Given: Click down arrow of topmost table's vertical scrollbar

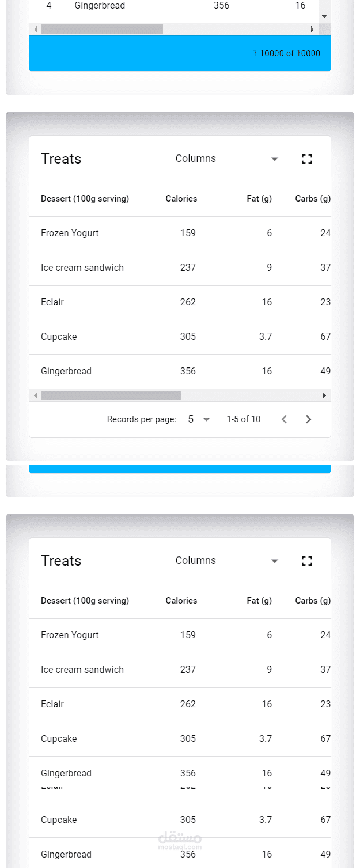Looking at the screenshot, I should (324, 17).
